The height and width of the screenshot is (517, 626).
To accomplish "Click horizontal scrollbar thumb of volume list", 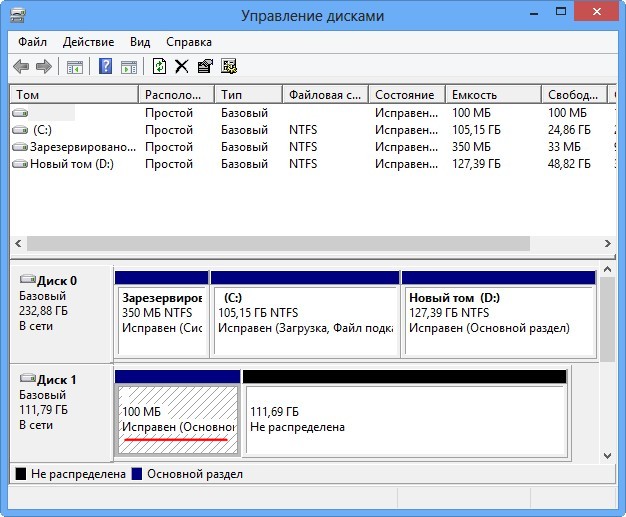I will point(278,243).
